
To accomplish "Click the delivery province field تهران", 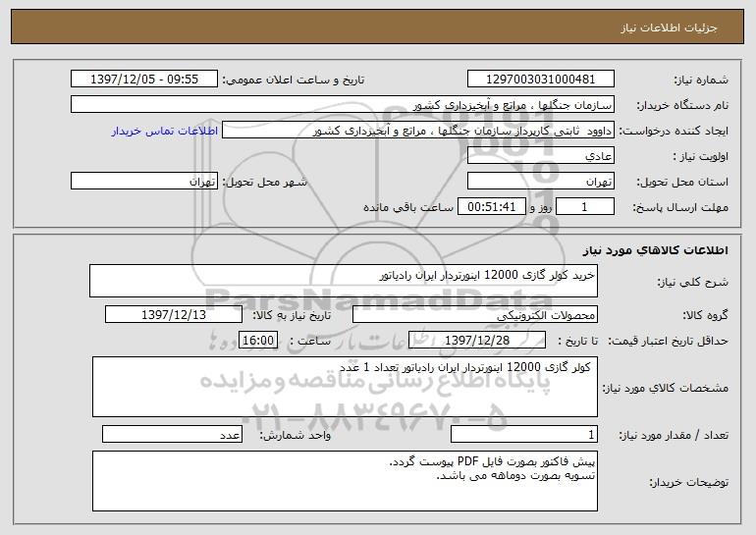I will coord(540,182).
